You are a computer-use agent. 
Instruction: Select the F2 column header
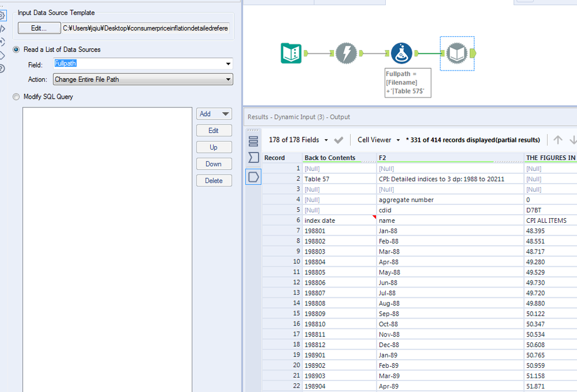[x=451, y=158]
